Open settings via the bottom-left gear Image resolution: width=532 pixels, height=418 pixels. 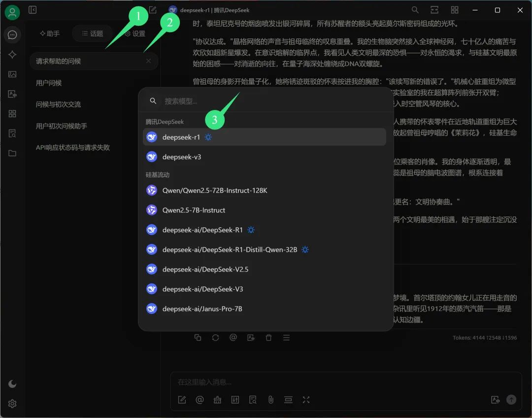point(12,403)
